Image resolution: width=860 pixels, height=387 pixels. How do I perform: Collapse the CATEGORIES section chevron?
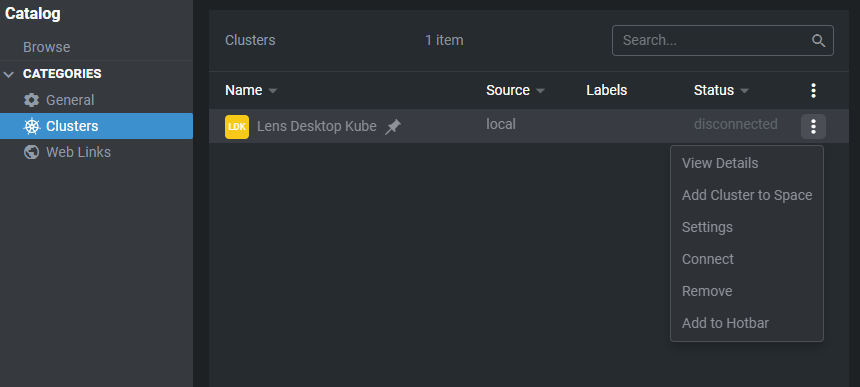point(9,74)
